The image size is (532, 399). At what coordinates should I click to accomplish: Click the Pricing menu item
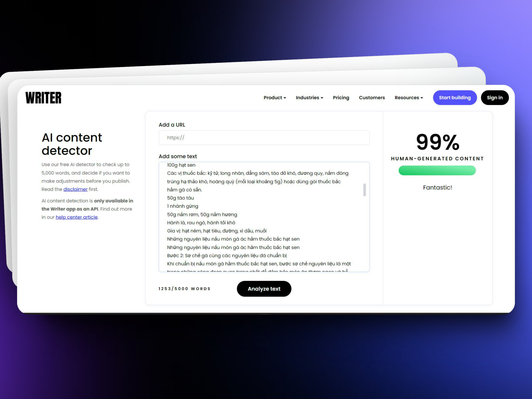click(x=341, y=97)
